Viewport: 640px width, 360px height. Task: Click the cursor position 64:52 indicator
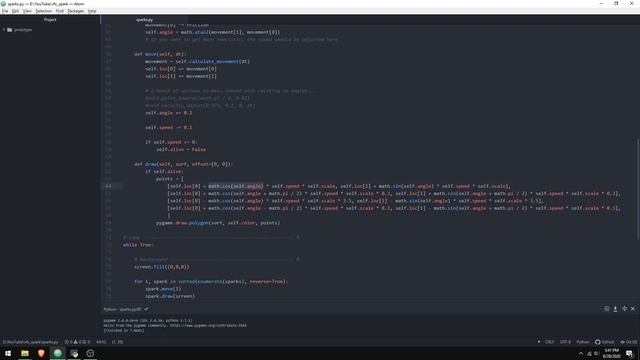click(x=101, y=342)
